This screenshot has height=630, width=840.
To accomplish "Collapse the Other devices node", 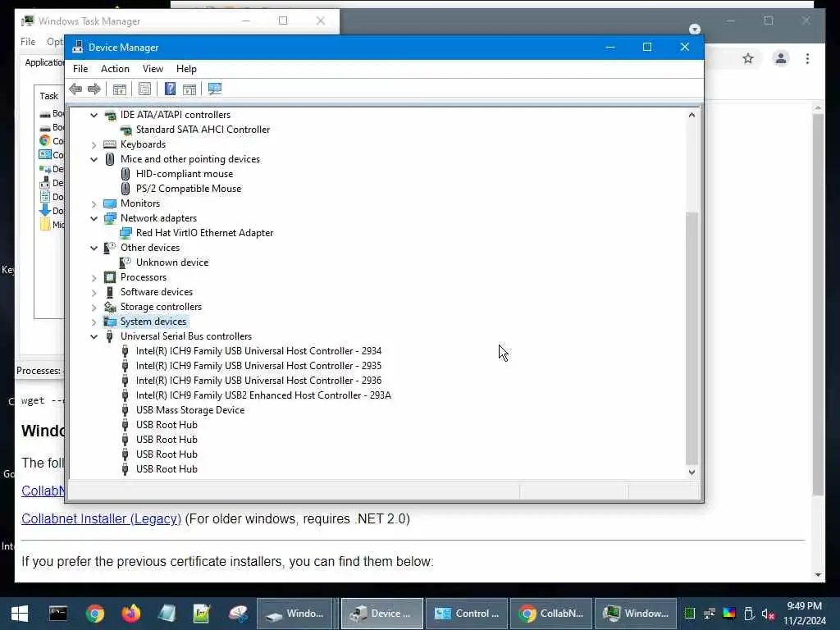I will (94, 248).
